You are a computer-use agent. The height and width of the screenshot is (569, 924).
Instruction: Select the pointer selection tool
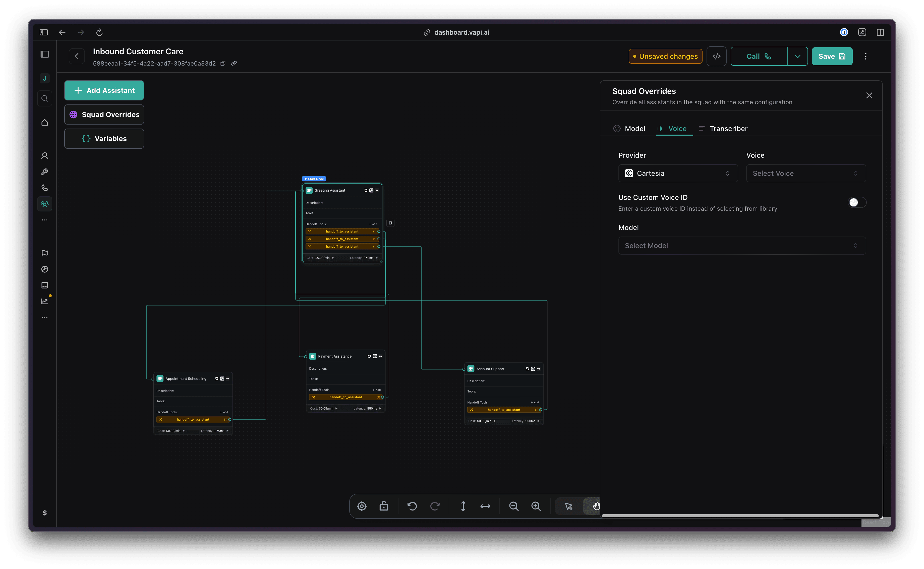(x=568, y=506)
